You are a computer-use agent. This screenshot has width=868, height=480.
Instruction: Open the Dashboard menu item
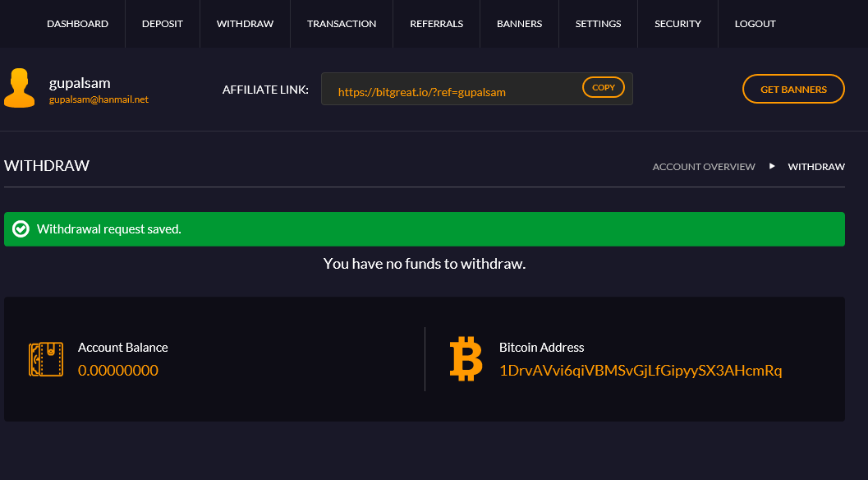tap(77, 24)
